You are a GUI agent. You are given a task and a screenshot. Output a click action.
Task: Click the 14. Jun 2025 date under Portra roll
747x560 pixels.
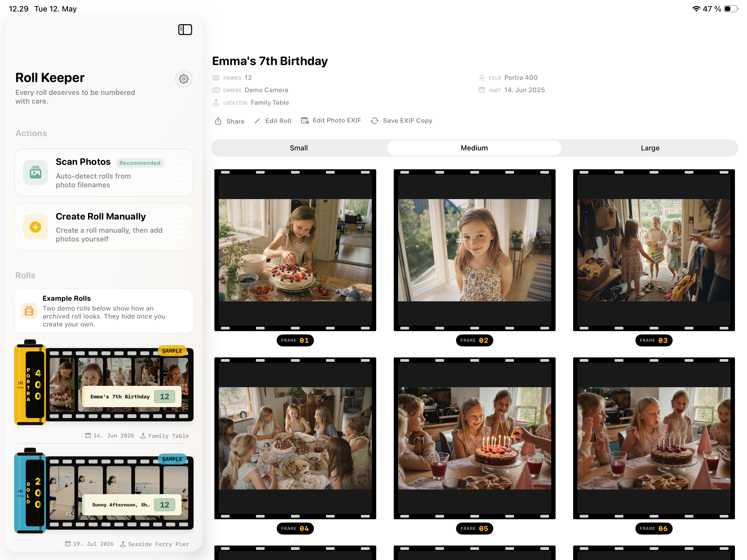[x=113, y=436]
